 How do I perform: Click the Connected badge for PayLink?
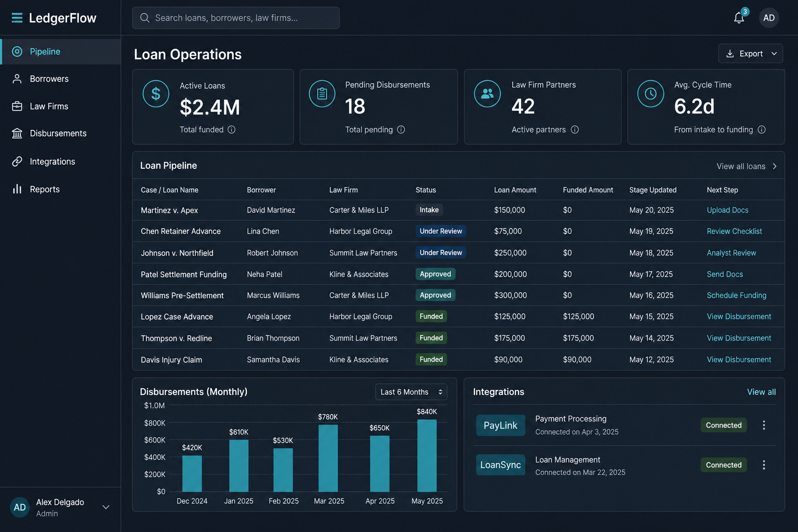[724, 425]
